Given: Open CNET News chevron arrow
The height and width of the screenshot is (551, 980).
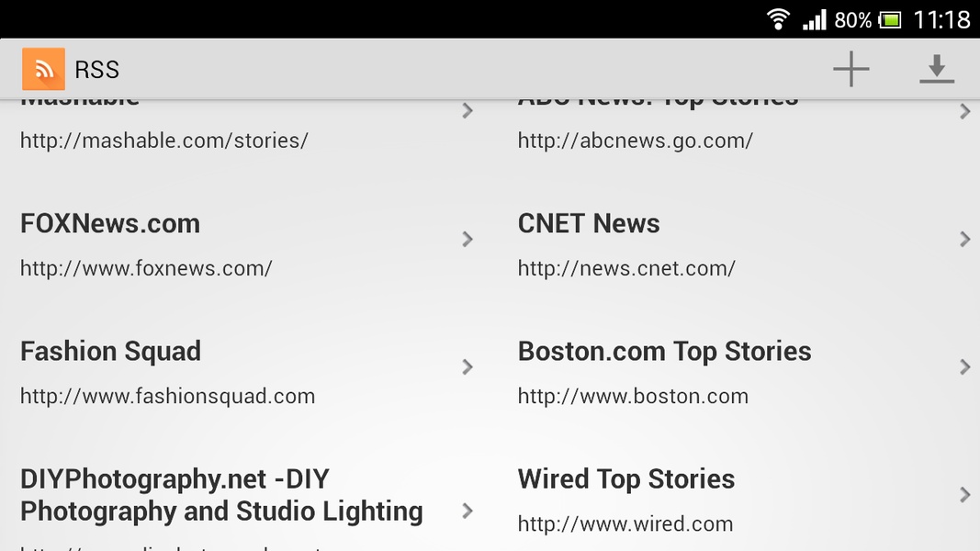Looking at the screenshot, I should click(x=965, y=239).
